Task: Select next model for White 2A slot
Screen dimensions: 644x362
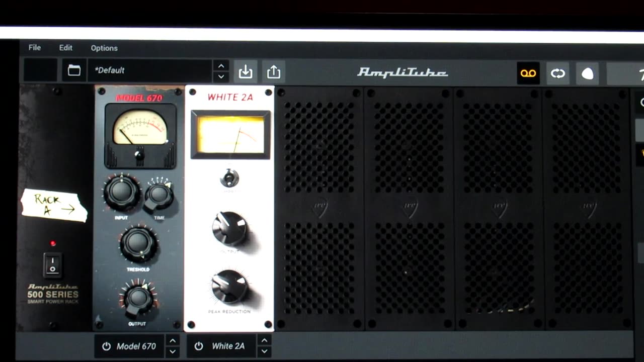Action: point(264,351)
